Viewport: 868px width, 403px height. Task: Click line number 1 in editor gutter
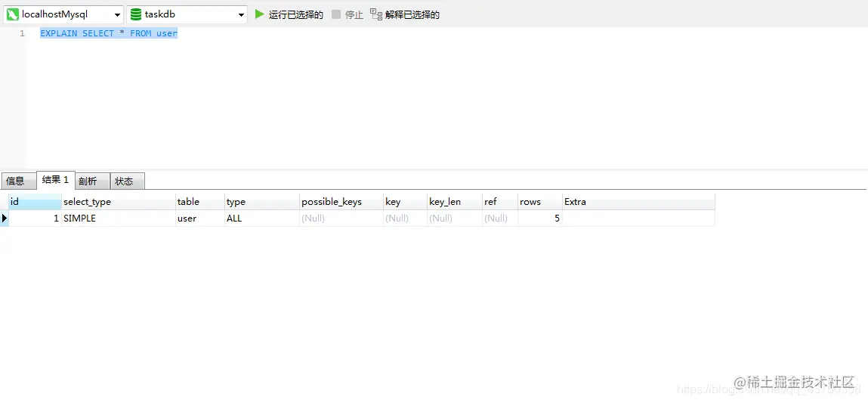[x=22, y=33]
